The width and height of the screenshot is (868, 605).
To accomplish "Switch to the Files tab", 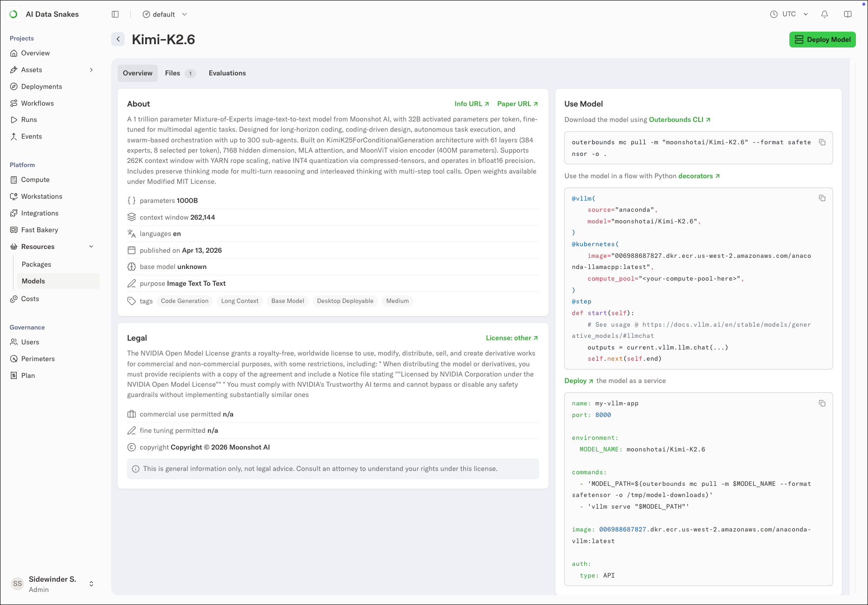I will tap(180, 73).
